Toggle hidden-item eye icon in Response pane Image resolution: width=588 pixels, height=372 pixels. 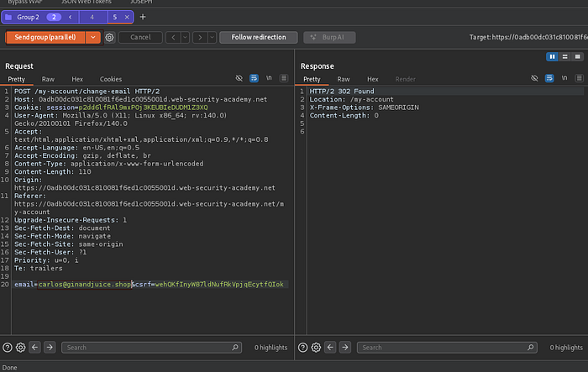tap(534, 78)
